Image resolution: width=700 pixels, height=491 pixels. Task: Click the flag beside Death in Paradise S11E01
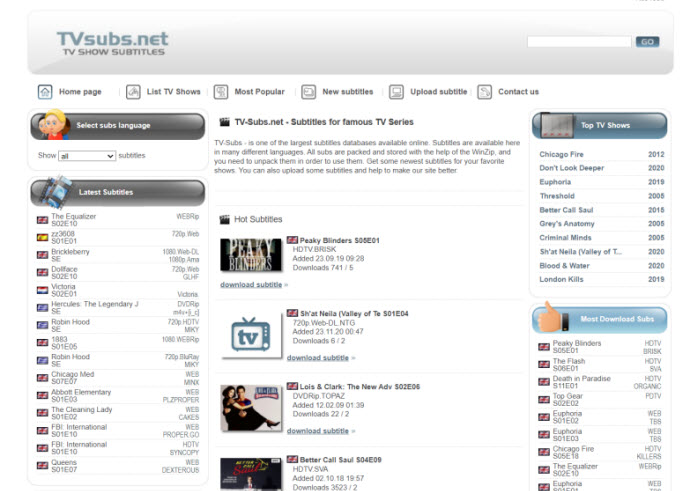pos(544,382)
